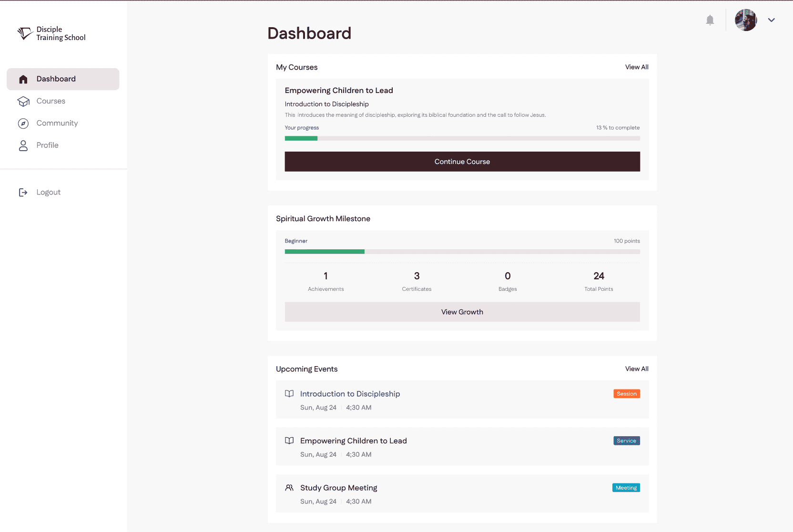Click the Introduction to Discipleship course subtitle
Screen dimensions: 793x532
coord(327,104)
